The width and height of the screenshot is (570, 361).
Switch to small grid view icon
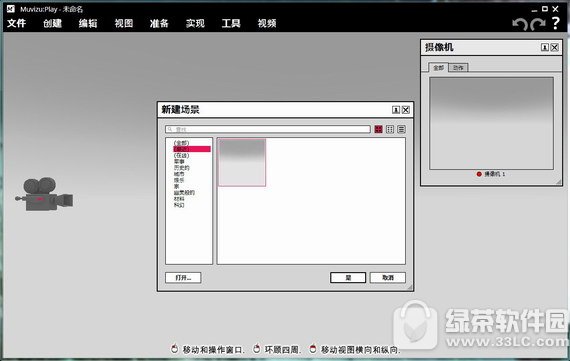(390, 129)
